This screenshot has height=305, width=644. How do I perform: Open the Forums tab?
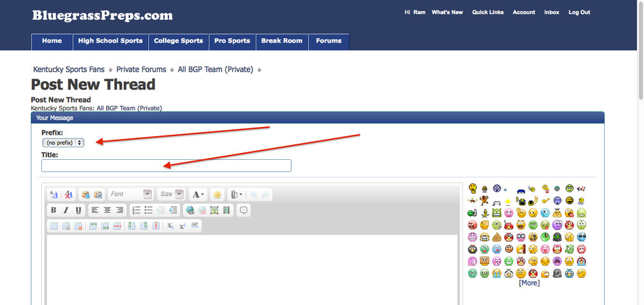328,41
